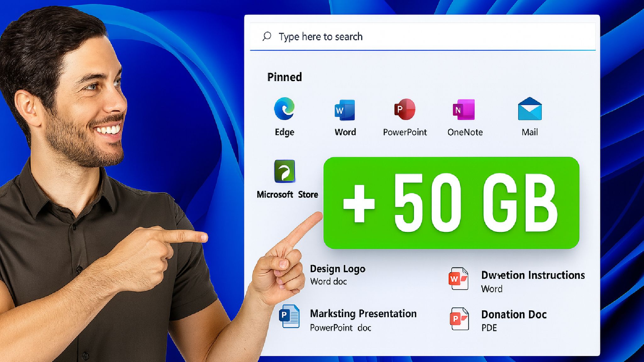Viewport: 644px width, 362px height.
Task: Click the Word icon beside Donation Instructions
Action: (x=458, y=278)
